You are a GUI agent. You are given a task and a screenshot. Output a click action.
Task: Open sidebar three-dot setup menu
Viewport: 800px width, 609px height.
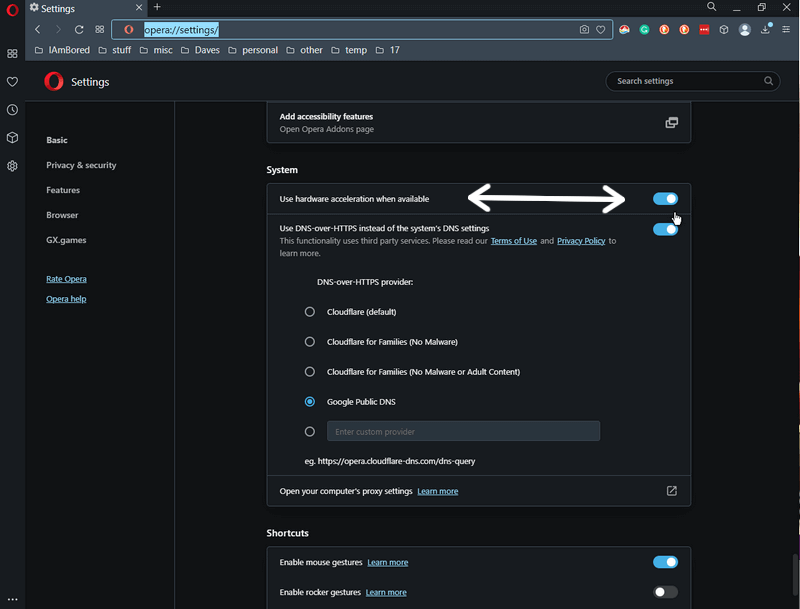pos(12,599)
